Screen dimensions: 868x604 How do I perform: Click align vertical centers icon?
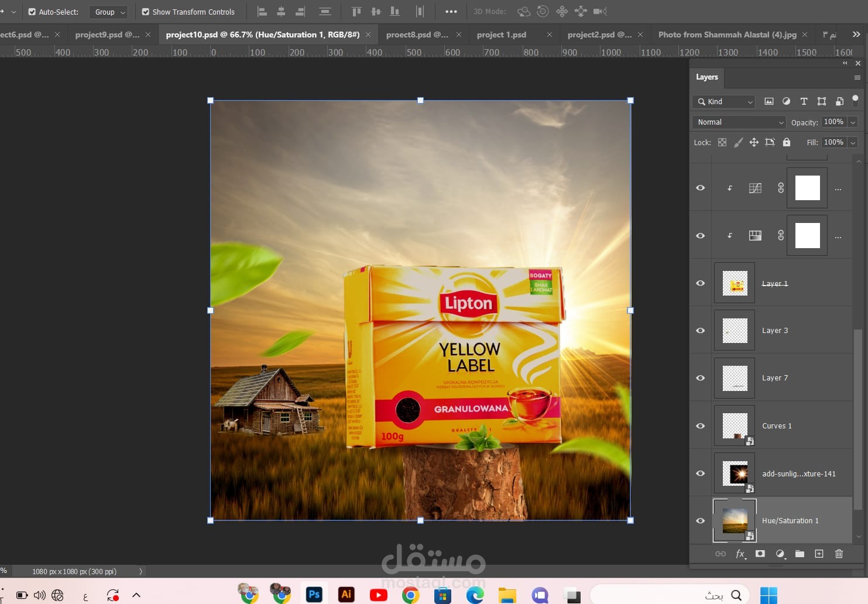point(376,12)
